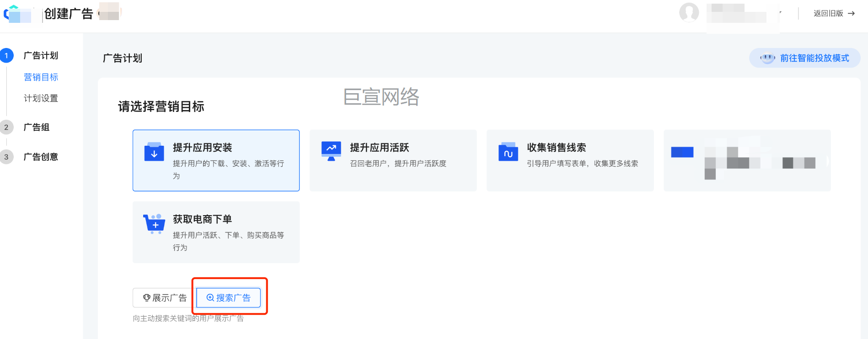Image resolution: width=868 pixels, height=339 pixels.
Task: Click the monitor icon on 提升应用活跃 card
Action: tap(331, 150)
